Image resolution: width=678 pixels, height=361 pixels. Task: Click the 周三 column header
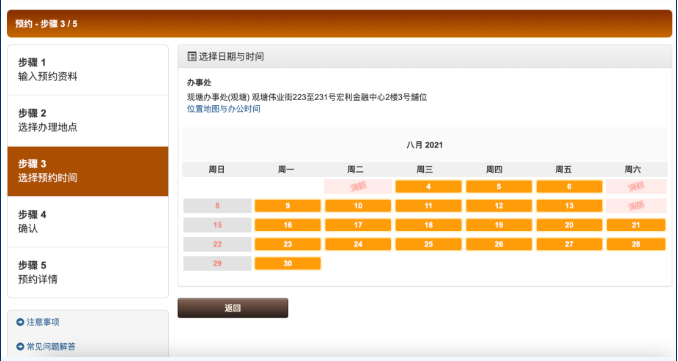[x=425, y=169]
